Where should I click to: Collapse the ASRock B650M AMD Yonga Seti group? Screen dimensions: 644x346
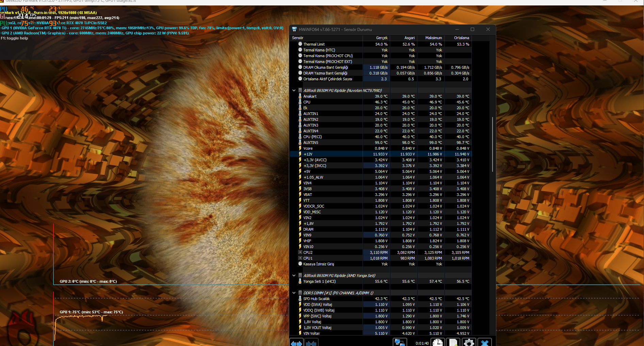(x=294, y=276)
